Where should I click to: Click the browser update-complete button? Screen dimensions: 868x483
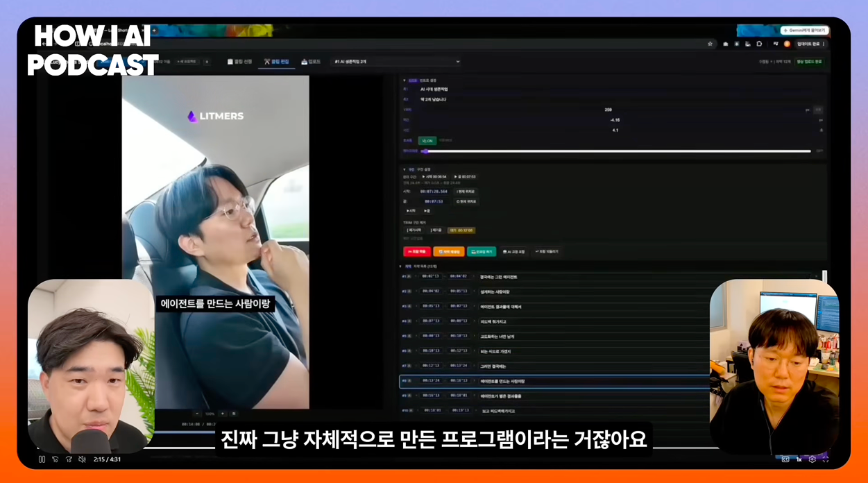pyautogui.click(x=809, y=44)
